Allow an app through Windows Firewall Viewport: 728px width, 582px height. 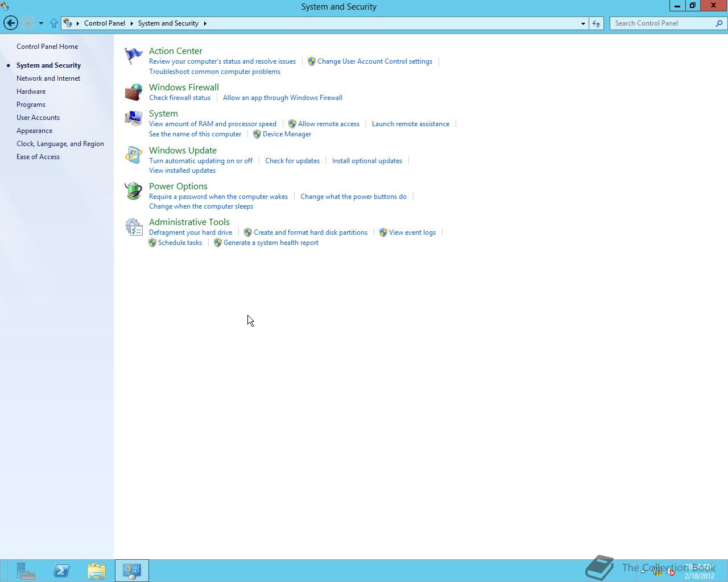coord(283,98)
